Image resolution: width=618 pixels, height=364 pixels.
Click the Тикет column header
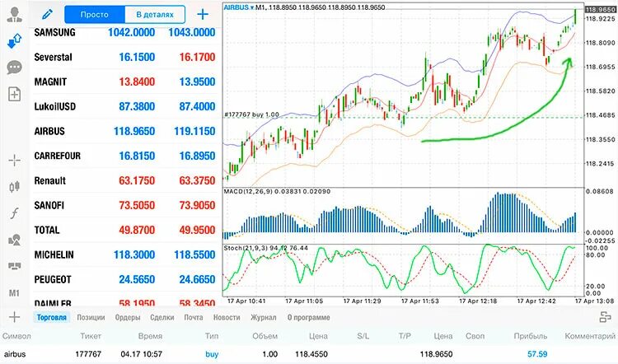coord(91,336)
